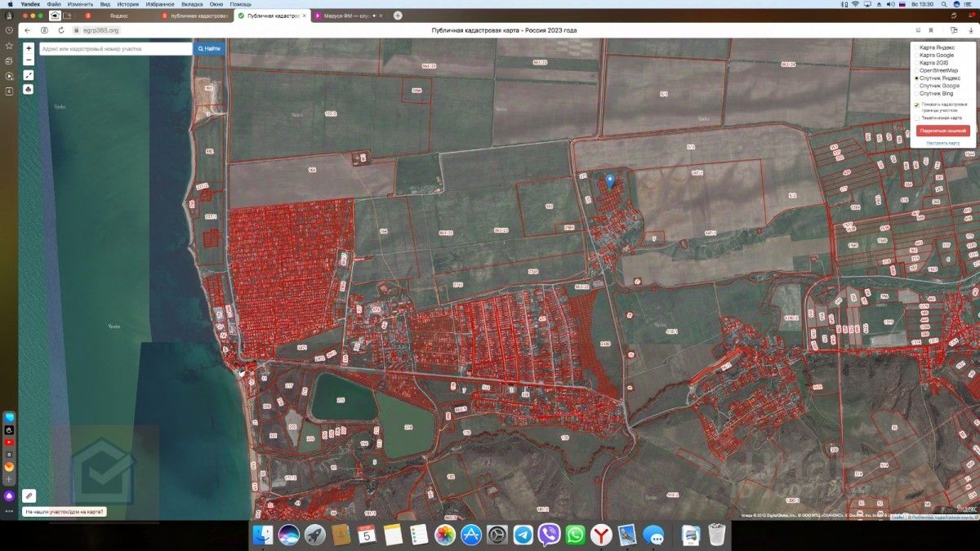Viewport: 980px width, 551px height.
Task: Zoom out the map with minus button
Action: [x=29, y=60]
